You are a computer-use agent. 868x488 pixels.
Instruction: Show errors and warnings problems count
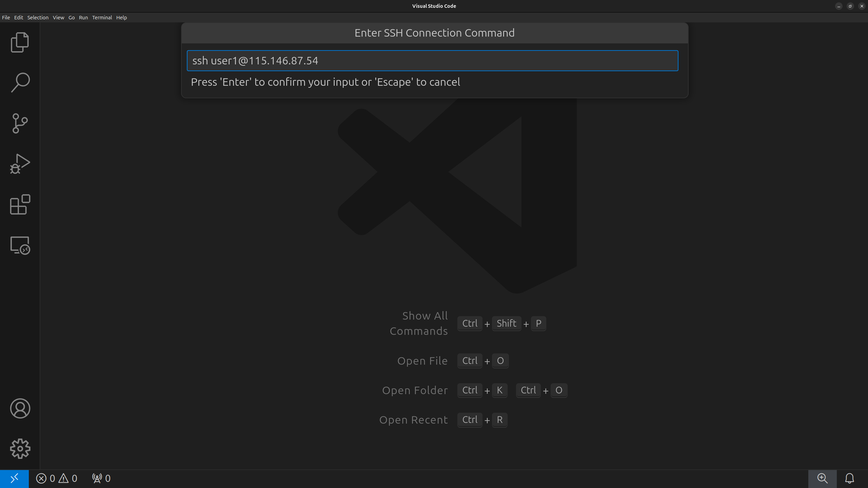tap(57, 479)
